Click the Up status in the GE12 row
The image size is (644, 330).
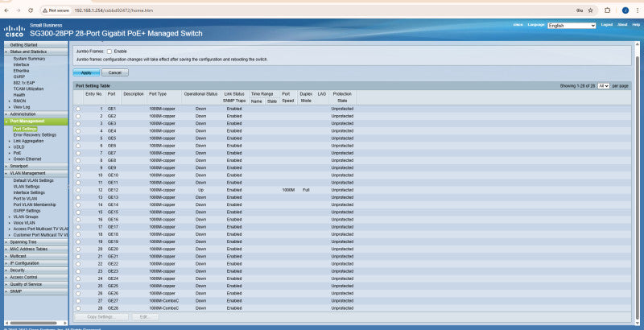click(x=200, y=190)
